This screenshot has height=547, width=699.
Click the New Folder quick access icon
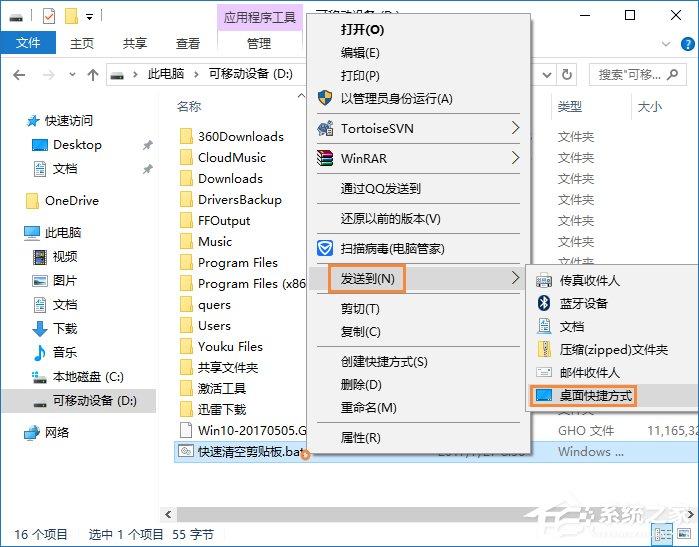[x=71, y=16]
